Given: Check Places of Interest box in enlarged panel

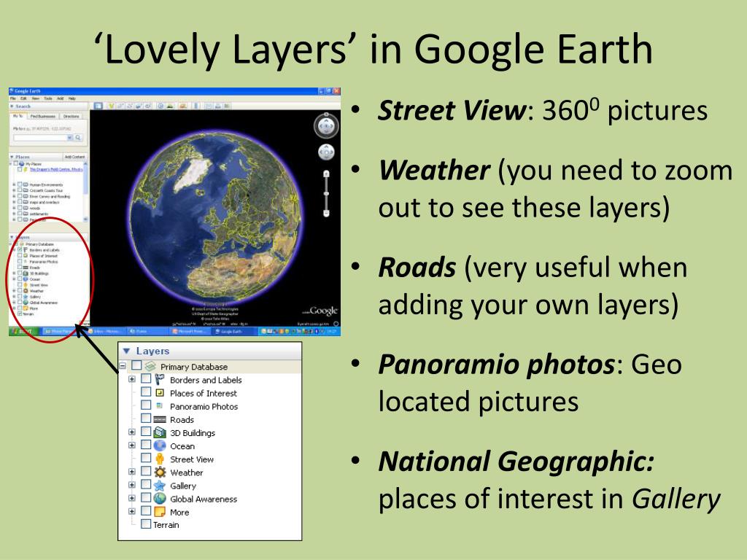Looking at the screenshot, I should point(146,392).
